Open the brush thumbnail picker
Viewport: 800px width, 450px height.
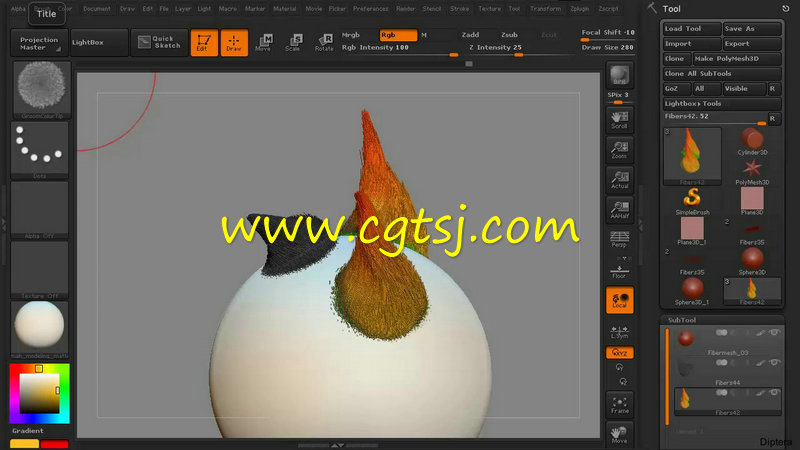click(41, 90)
